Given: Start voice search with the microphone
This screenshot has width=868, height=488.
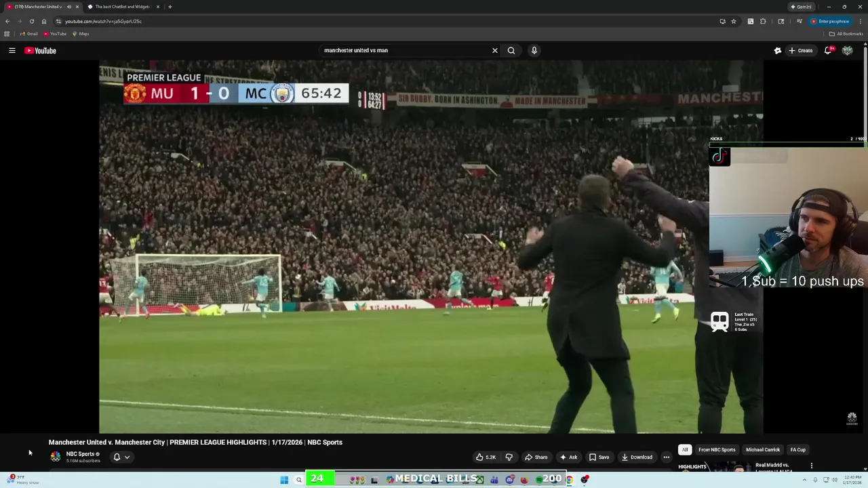Looking at the screenshot, I should 534,50.
